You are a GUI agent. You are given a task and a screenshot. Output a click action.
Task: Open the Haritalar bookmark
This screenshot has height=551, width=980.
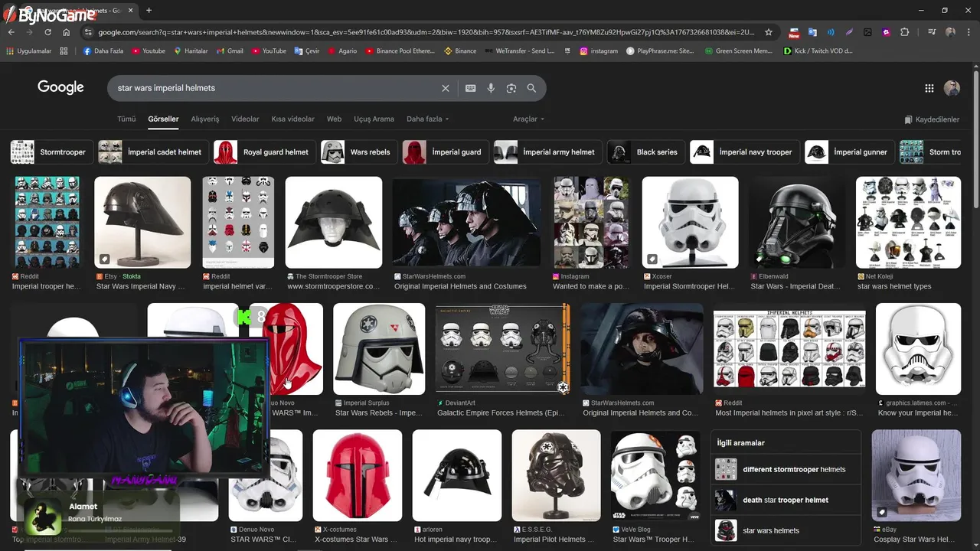click(191, 51)
